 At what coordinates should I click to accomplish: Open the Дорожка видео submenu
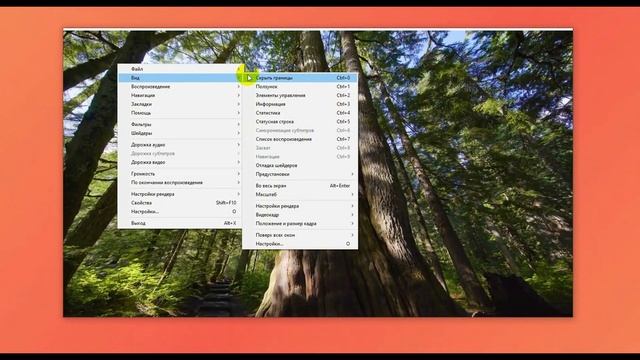click(x=180, y=162)
